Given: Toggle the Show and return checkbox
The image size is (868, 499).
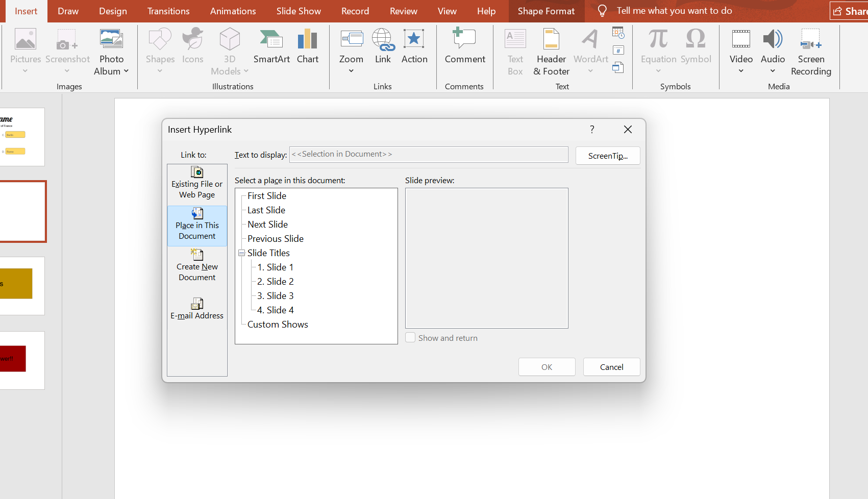Looking at the screenshot, I should (x=410, y=338).
